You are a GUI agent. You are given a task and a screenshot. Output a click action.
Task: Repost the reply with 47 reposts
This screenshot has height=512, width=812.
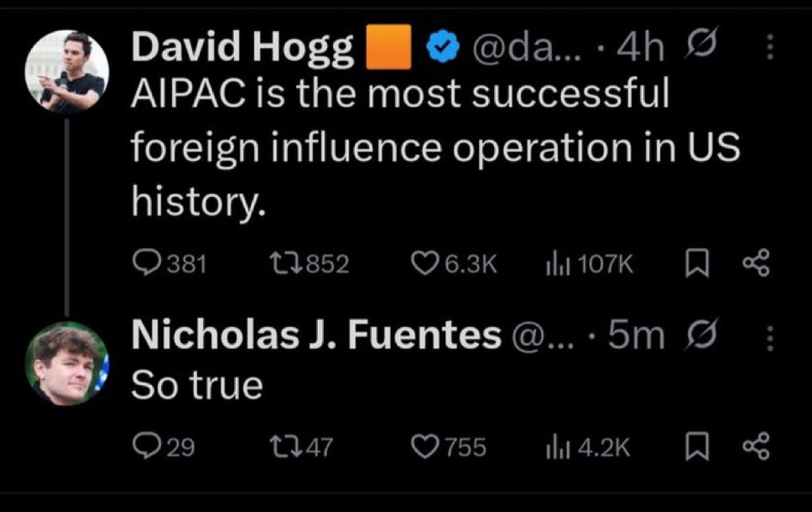pos(282,448)
